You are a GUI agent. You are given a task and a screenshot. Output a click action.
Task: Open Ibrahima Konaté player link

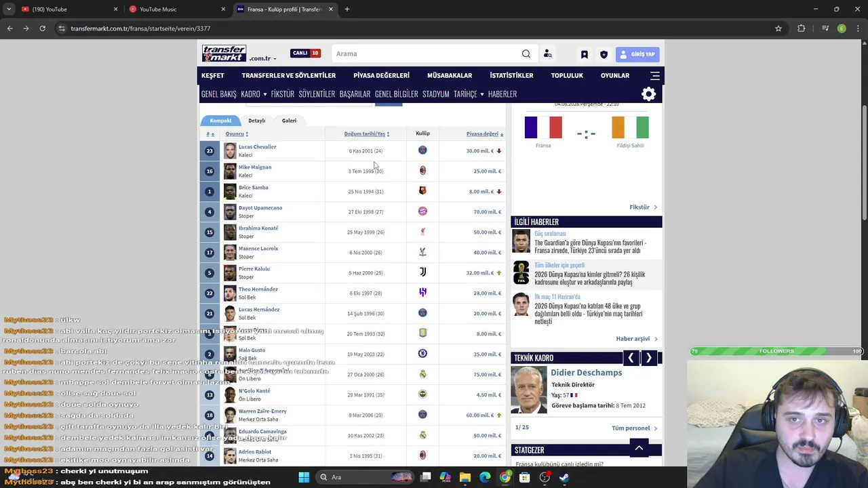point(258,228)
